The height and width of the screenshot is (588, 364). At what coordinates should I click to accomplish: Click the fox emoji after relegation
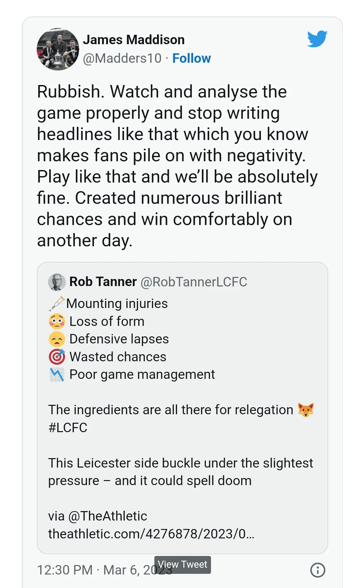[x=306, y=410]
